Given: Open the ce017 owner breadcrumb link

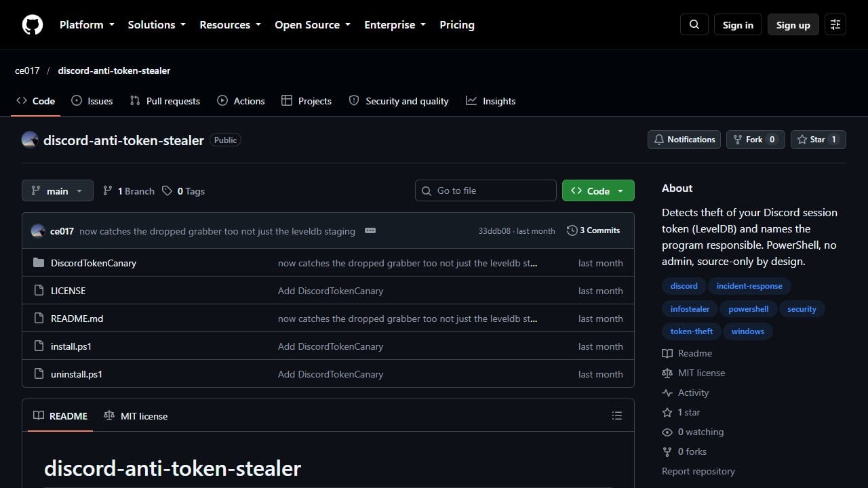Looking at the screenshot, I should tap(27, 70).
